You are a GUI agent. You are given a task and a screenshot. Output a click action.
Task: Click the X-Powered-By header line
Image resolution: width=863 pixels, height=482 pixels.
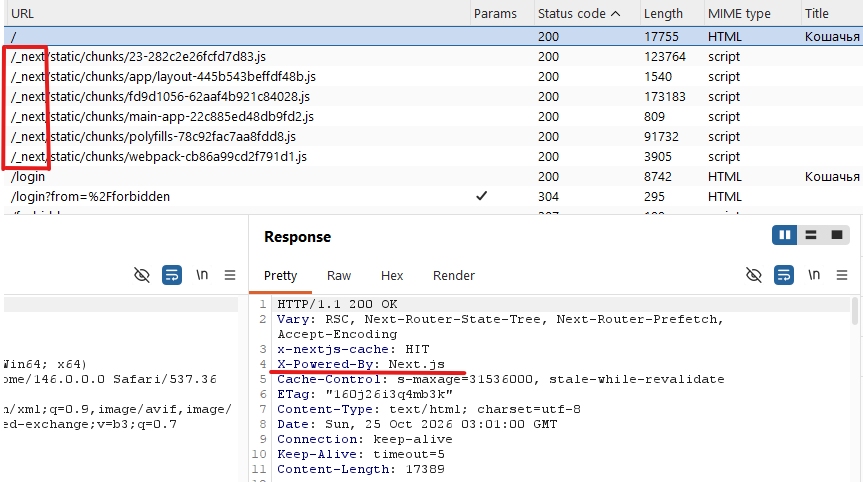pyautogui.click(x=361, y=364)
